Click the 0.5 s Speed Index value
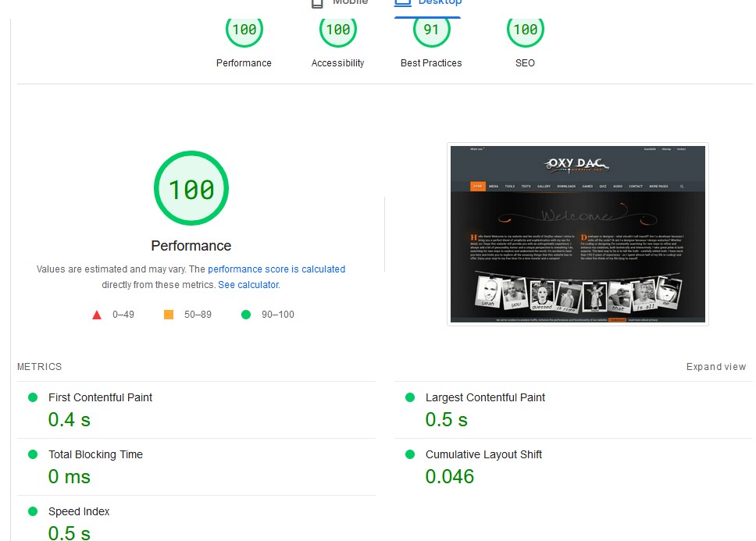Screen dimensions: 756x541 click(70, 533)
